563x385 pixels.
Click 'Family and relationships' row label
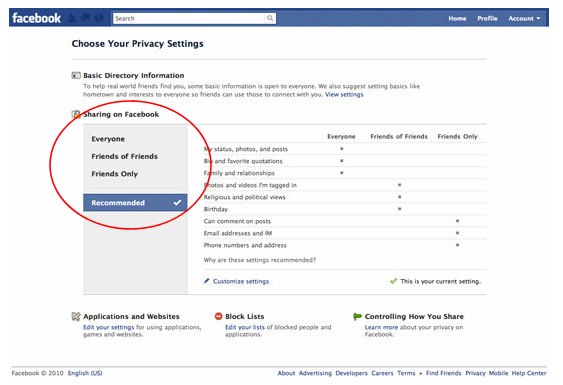(x=239, y=173)
